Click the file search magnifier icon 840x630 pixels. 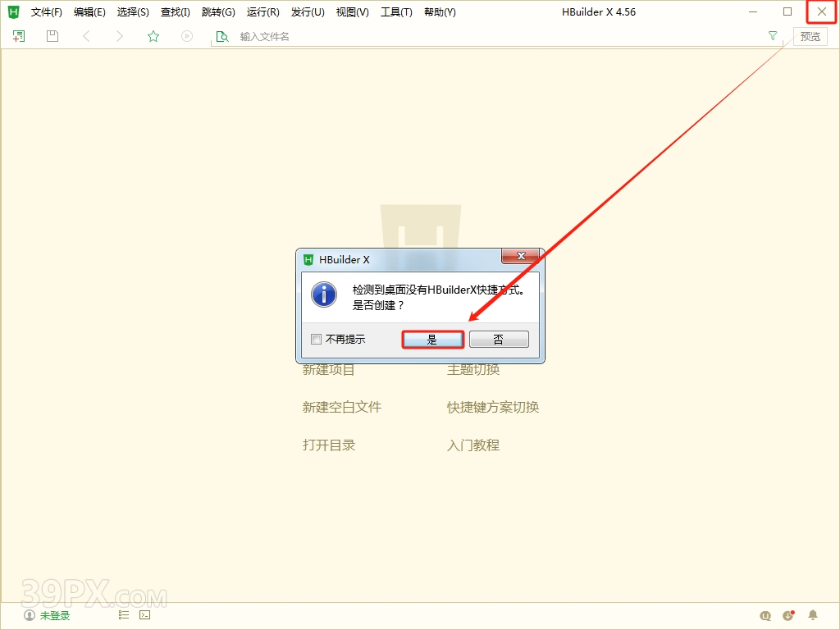point(221,36)
